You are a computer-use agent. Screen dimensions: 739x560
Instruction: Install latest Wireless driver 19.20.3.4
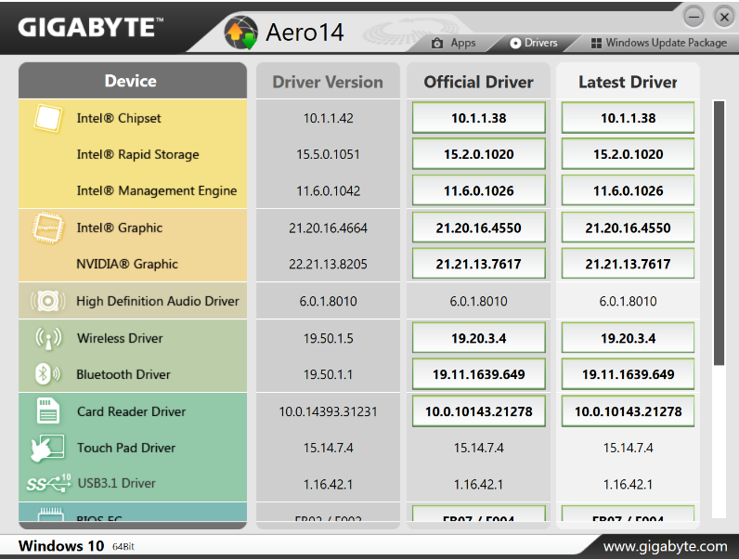click(x=628, y=338)
